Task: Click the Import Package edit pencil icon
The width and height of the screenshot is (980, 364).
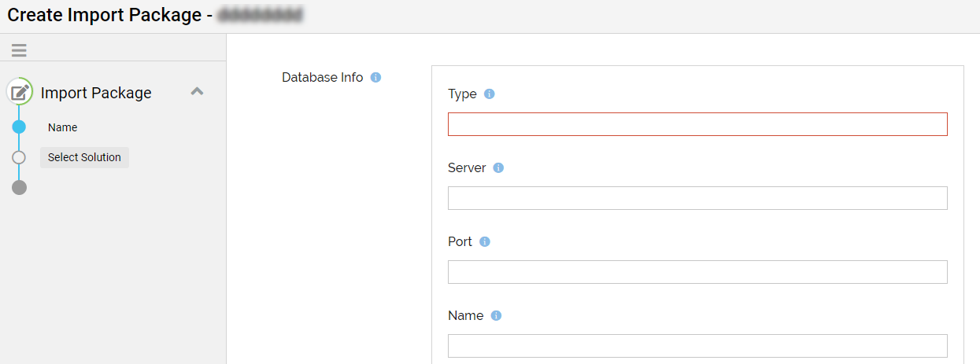Action: click(20, 92)
